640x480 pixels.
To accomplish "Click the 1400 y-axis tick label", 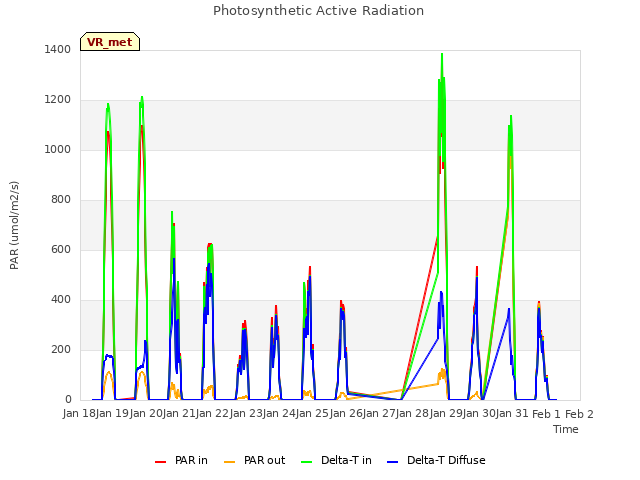I will 58,49.
